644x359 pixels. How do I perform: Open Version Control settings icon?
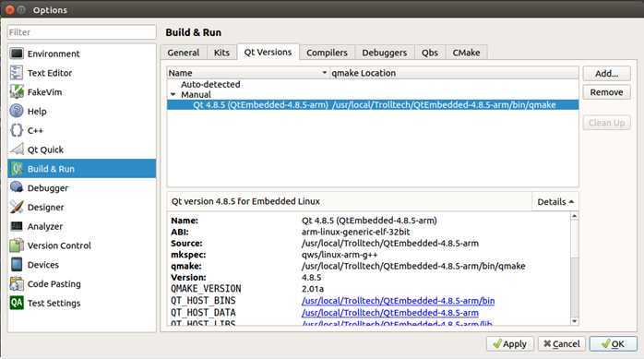click(x=17, y=245)
